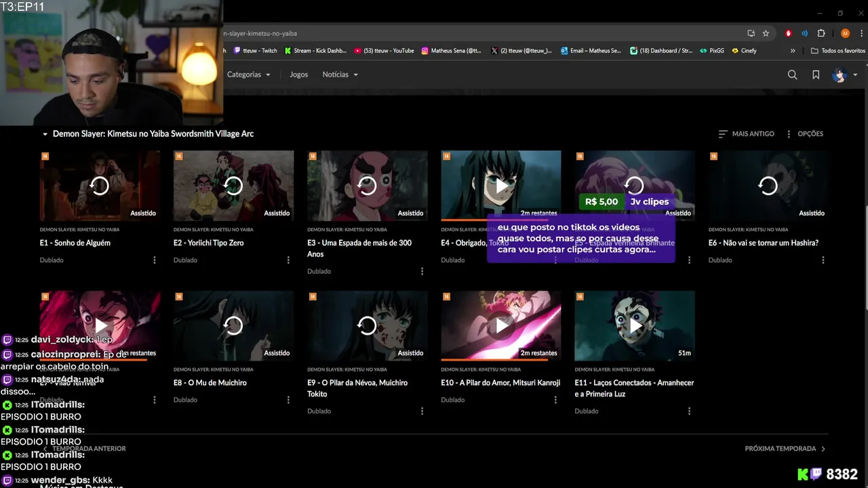This screenshot has width=868, height=488.
Task: Open Chrome extensions puzzle icon
Action: click(821, 33)
